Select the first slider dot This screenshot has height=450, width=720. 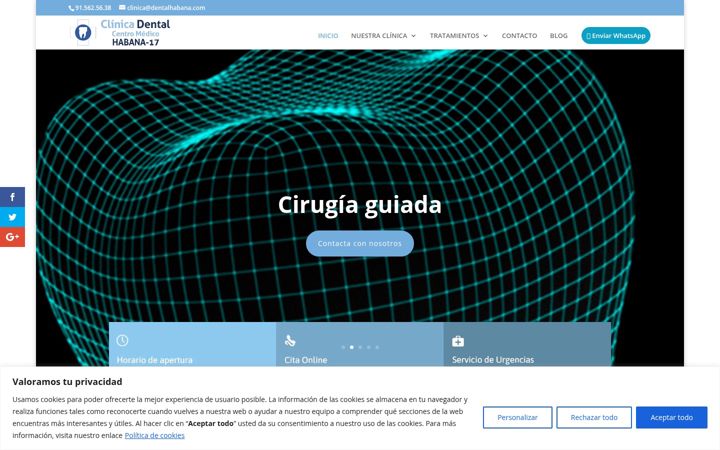point(343,347)
